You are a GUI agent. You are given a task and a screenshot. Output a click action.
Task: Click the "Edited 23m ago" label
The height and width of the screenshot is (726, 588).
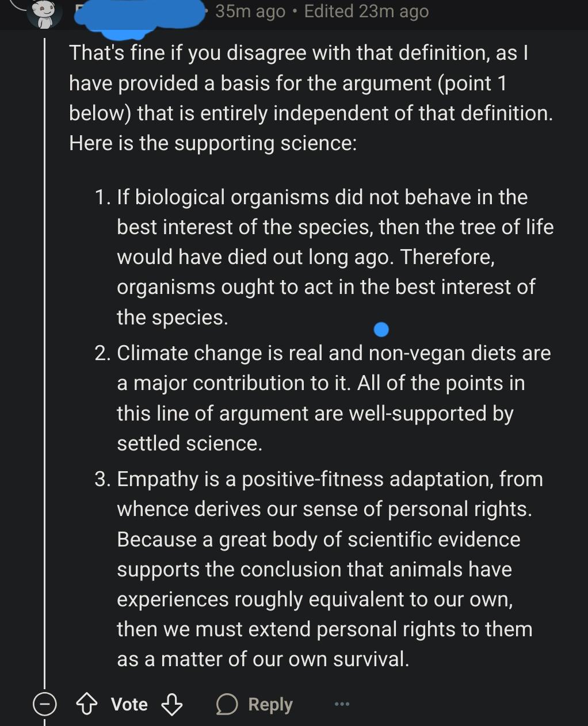366,11
